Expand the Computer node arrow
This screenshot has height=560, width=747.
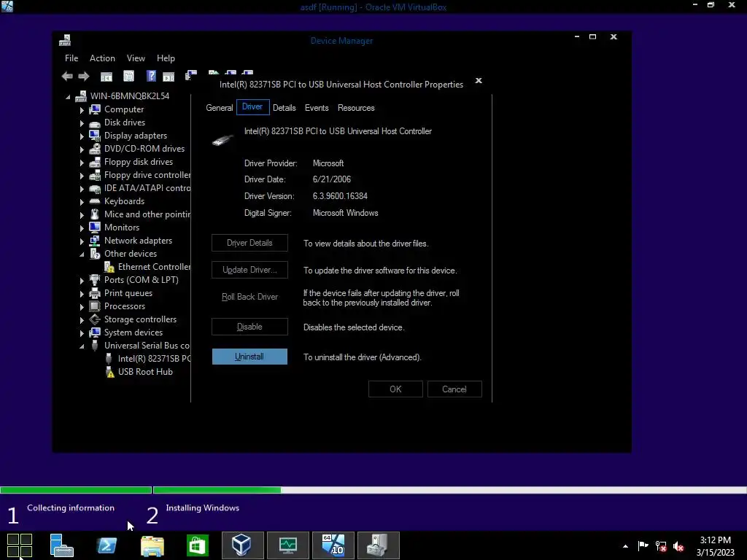(x=82, y=110)
